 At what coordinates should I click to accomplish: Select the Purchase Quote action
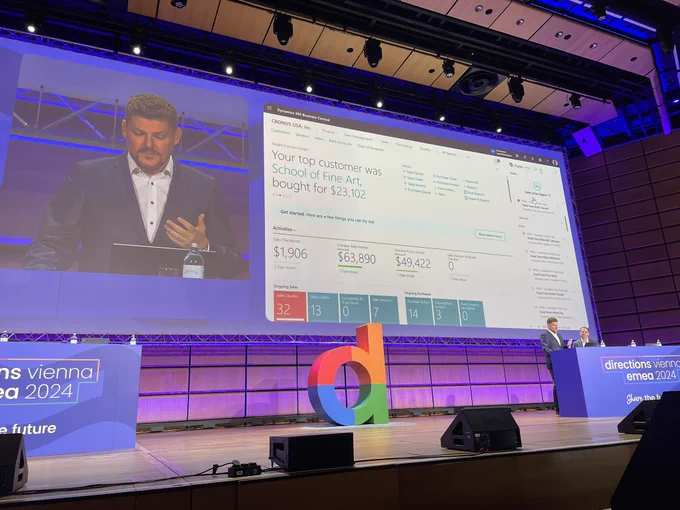[417, 190]
